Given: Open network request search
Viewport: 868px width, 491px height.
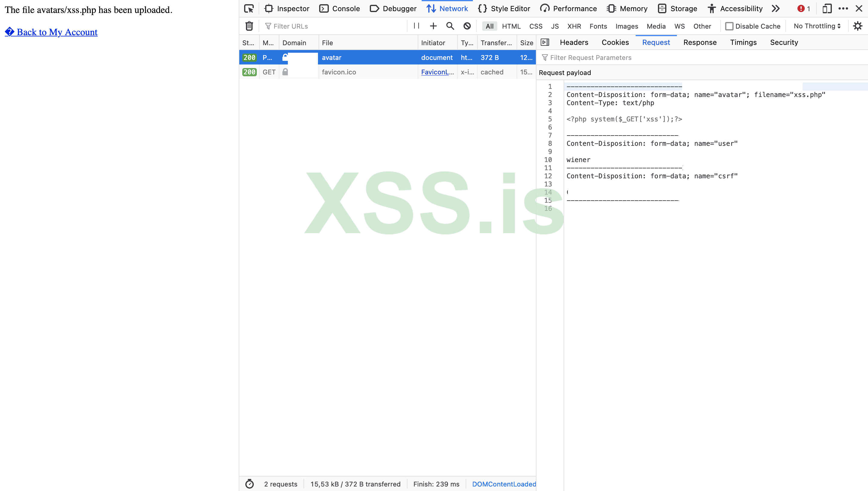Looking at the screenshot, I should [x=450, y=26].
